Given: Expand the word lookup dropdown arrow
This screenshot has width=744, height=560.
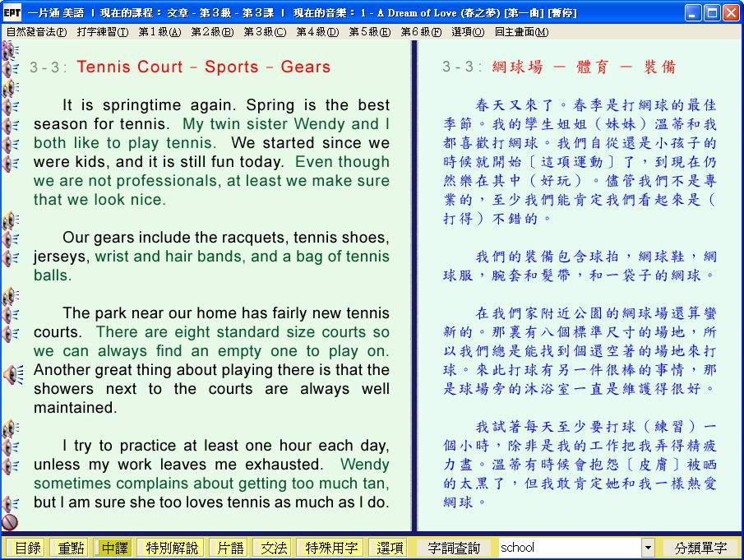Looking at the screenshot, I should click(648, 548).
